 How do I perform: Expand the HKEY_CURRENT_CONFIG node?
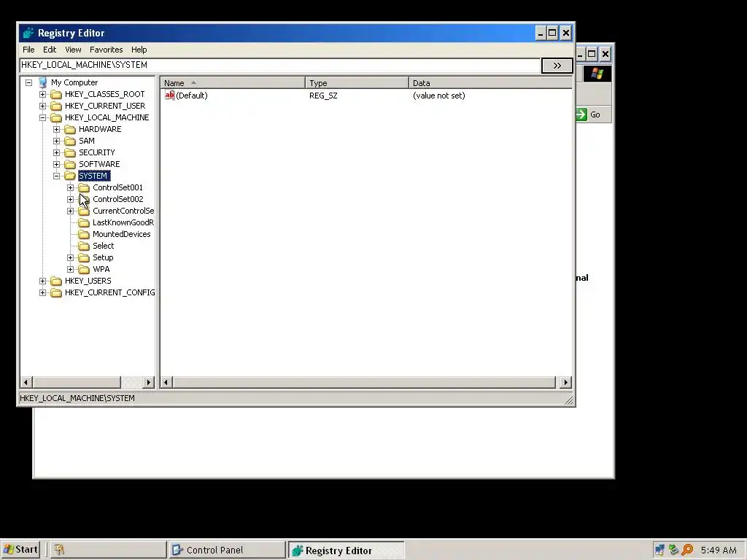(x=43, y=292)
